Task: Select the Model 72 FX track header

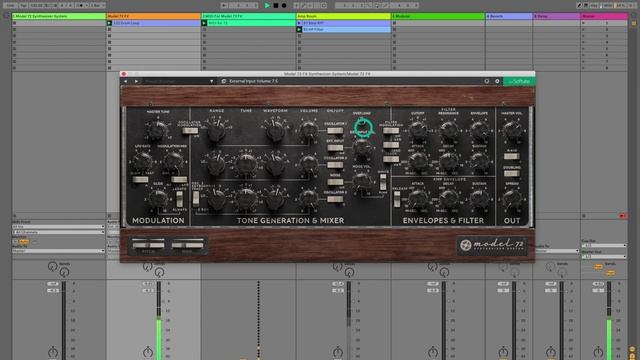Action: click(x=153, y=16)
